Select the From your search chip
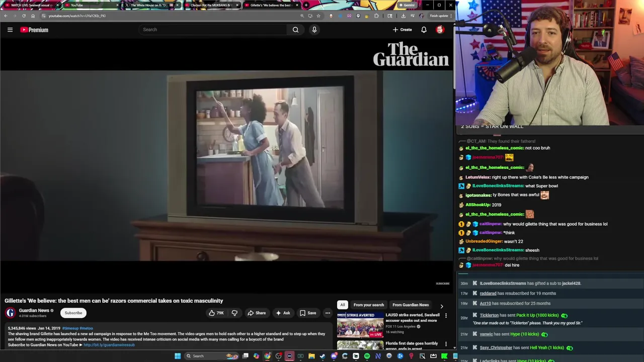The height and width of the screenshot is (362, 644). pyautogui.click(x=369, y=305)
